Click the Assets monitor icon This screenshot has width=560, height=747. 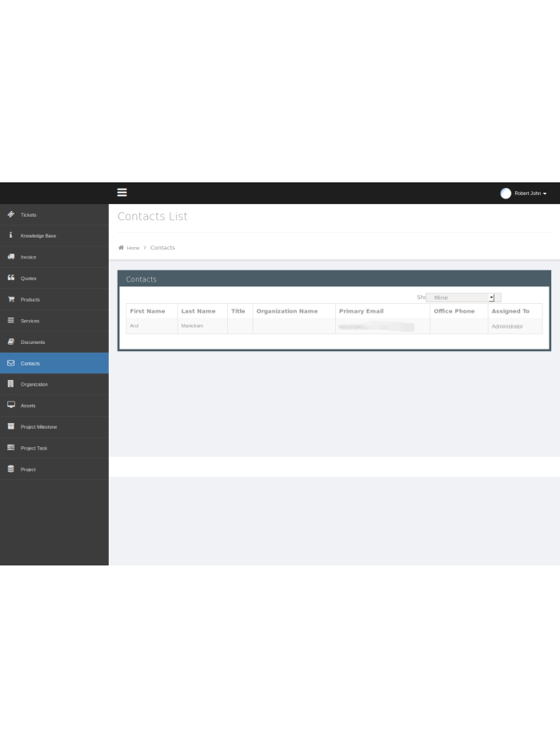11,405
